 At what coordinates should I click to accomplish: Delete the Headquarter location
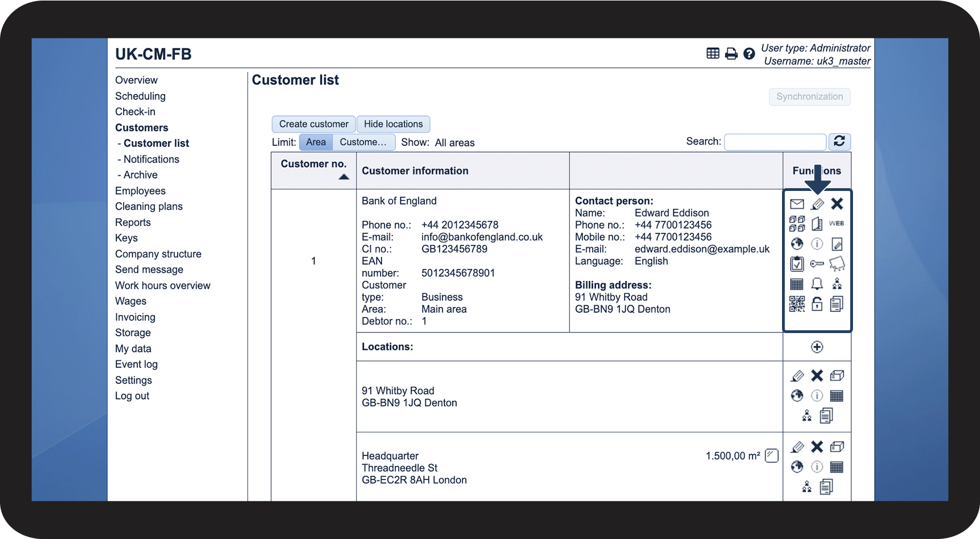817,447
